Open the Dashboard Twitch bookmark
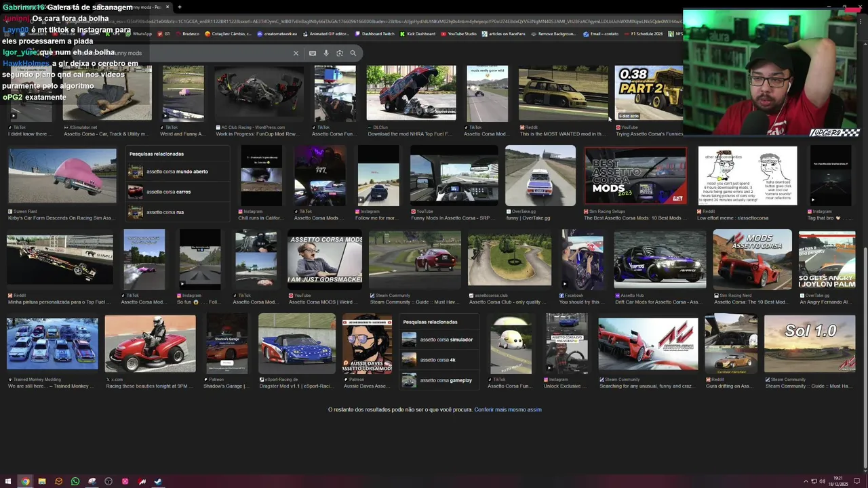The height and width of the screenshot is (488, 868). [375, 34]
